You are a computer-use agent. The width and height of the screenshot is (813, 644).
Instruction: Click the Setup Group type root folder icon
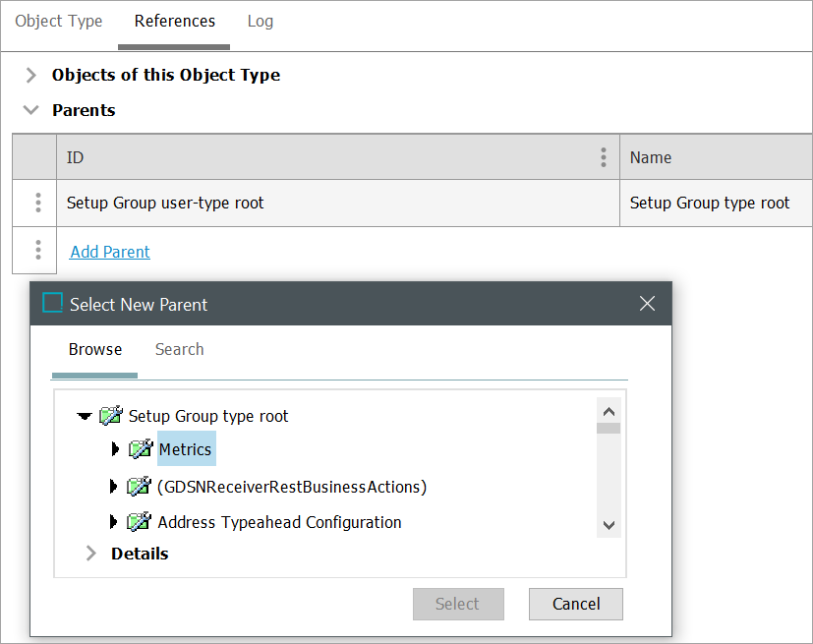click(x=111, y=416)
